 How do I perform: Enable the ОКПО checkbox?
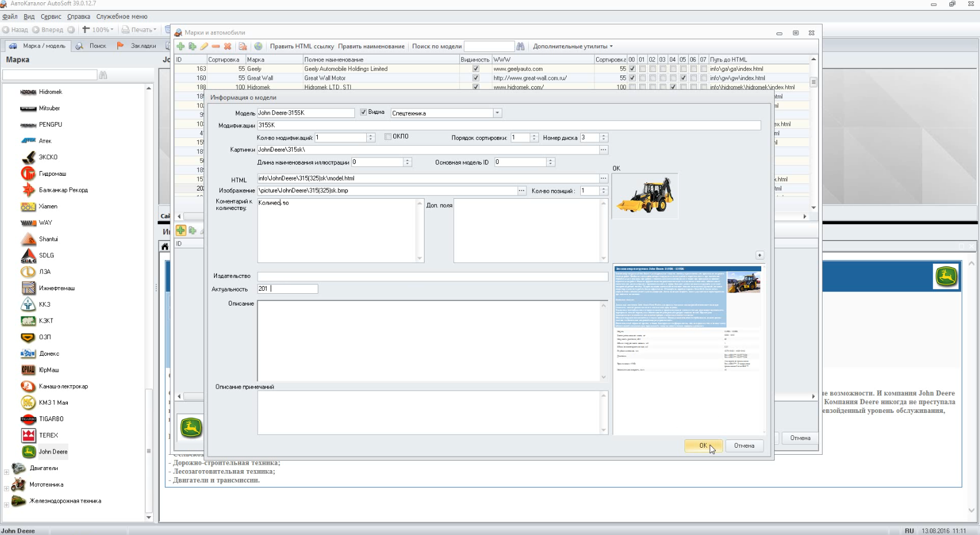(388, 136)
